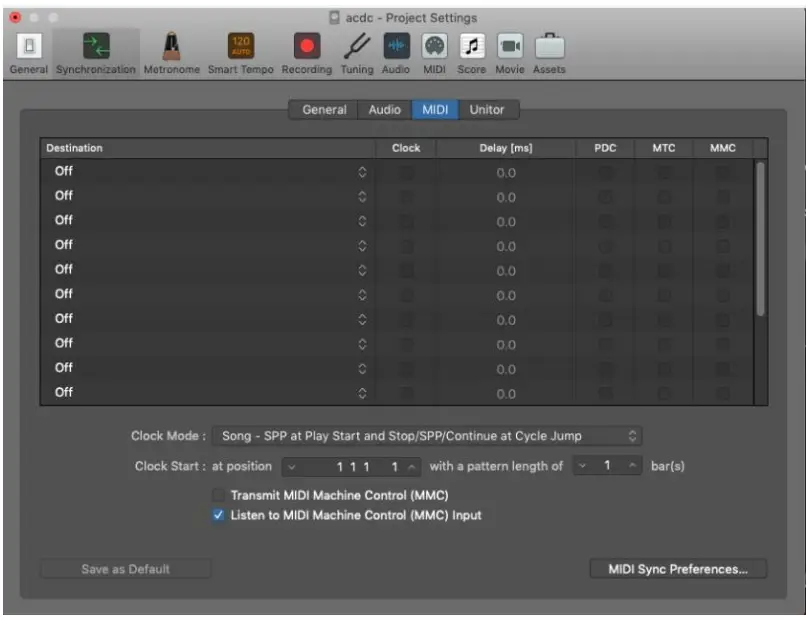Viewport: 807px width, 620px height.
Task: Select the Tuning fork icon
Action: [x=356, y=46]
